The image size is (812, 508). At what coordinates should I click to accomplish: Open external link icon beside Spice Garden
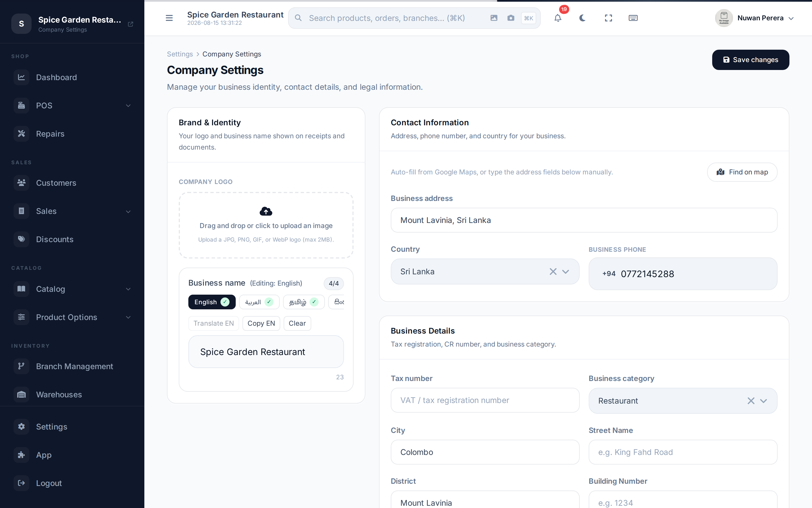click(131, 24)
